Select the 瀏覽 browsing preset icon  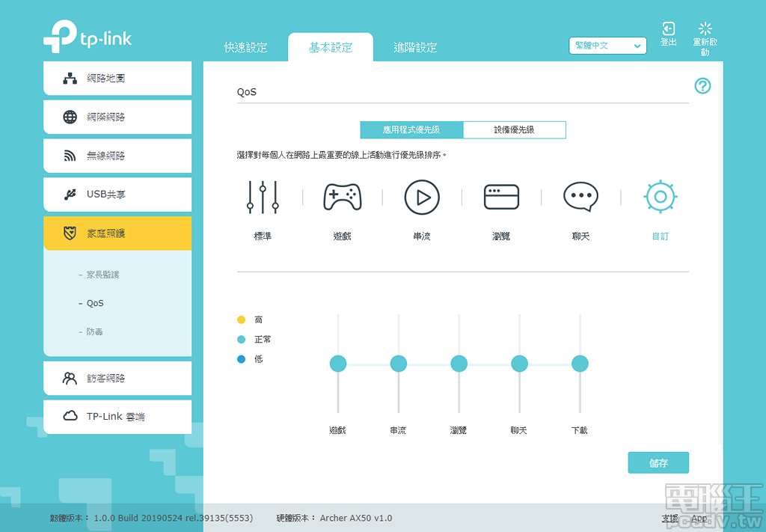(x=501, y=196)
